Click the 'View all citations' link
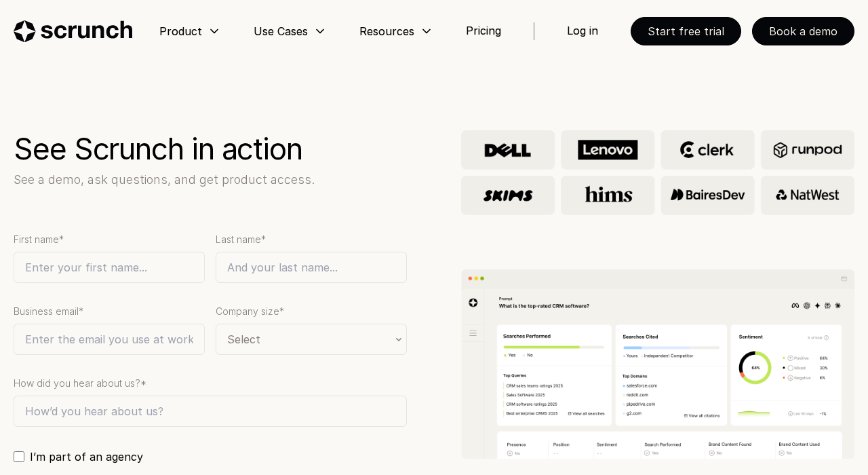The image size is (868, 475). [702, 416]
